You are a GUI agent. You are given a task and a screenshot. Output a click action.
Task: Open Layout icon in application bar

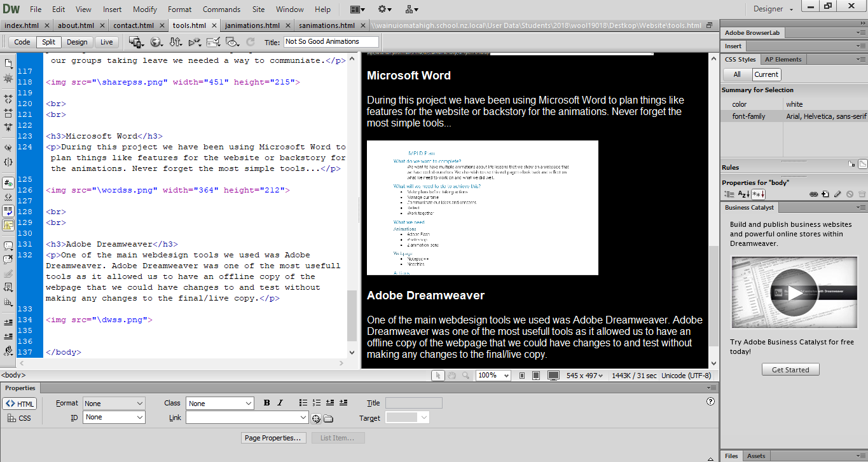(357, 10)
